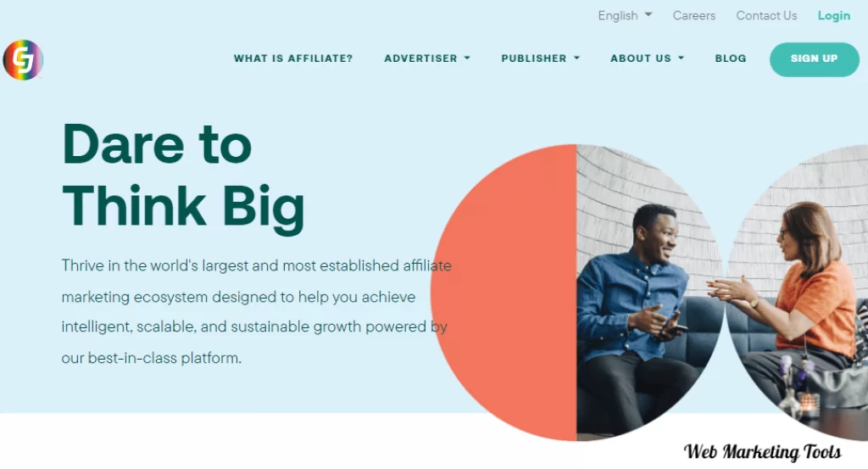This screenshot has width=868, height=469.
Task: Click the Sign Up button
Action: pyautogui.click(x=815, y=59)
